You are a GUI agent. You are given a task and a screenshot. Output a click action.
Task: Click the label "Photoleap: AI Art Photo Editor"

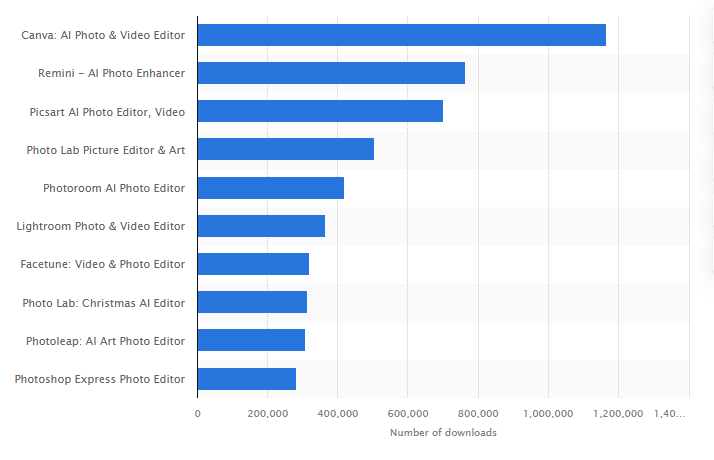pos(105,341)
